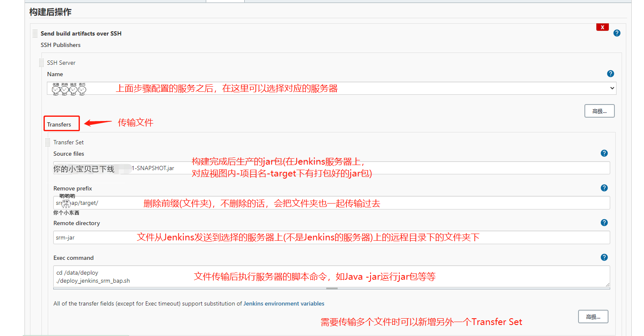The width and height of the screenshot is (644, 336).
Task: Grab the drag handle of Send build artifacts step
Action: [x=35, y=33]
